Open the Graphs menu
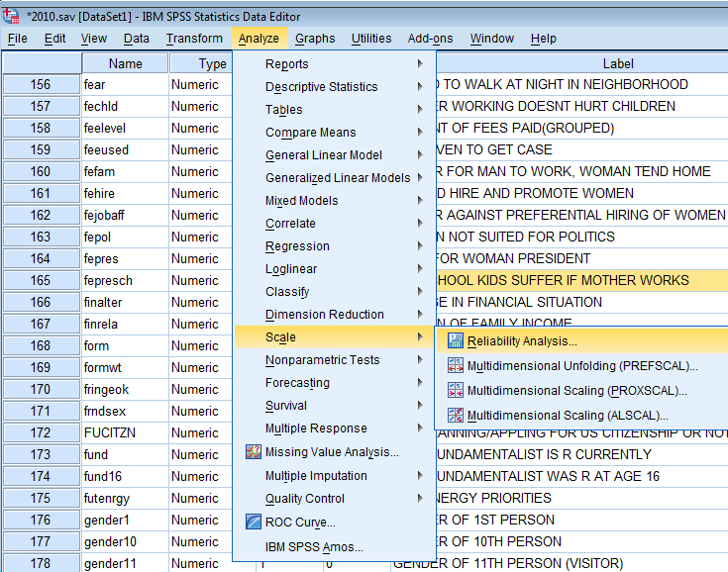The image size is (728, 572). 315,39
